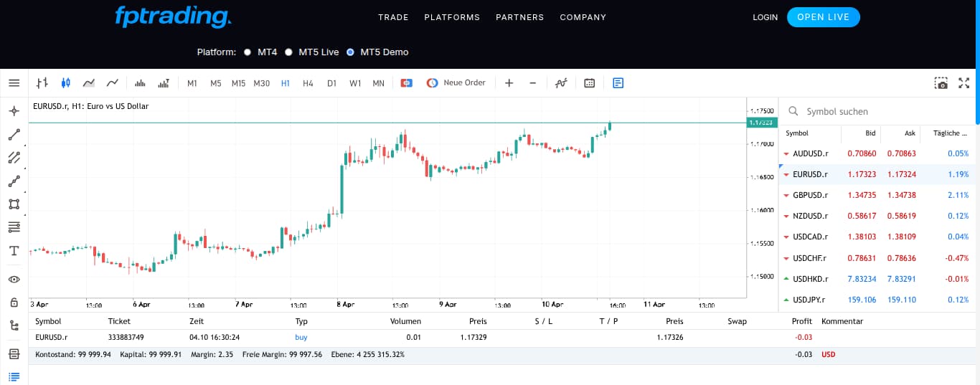The height and width of the screenshot is (385, 980).
Task: Open the TRADE menu
Action: pos(393,17)
